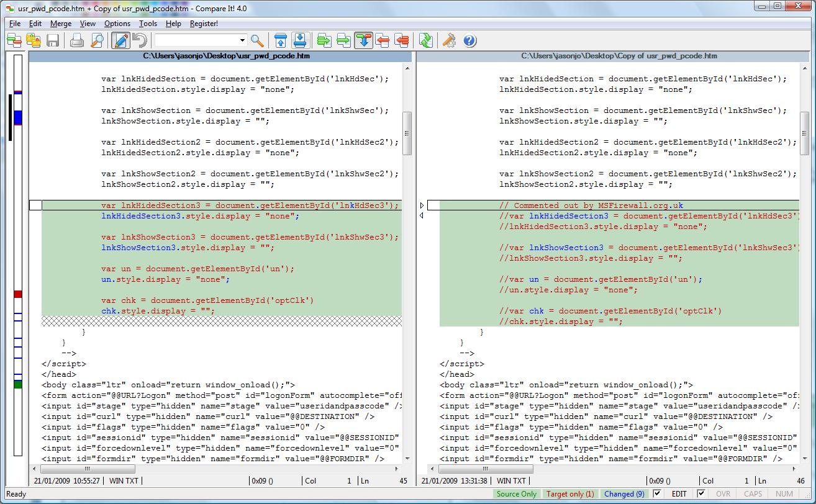
Task: Click the undo arrow icon
Action: click(140, 41)
